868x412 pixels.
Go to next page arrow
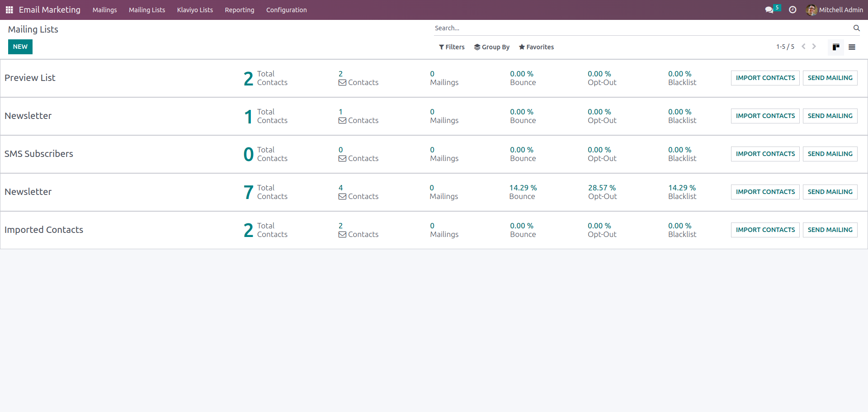click(814, 47)
